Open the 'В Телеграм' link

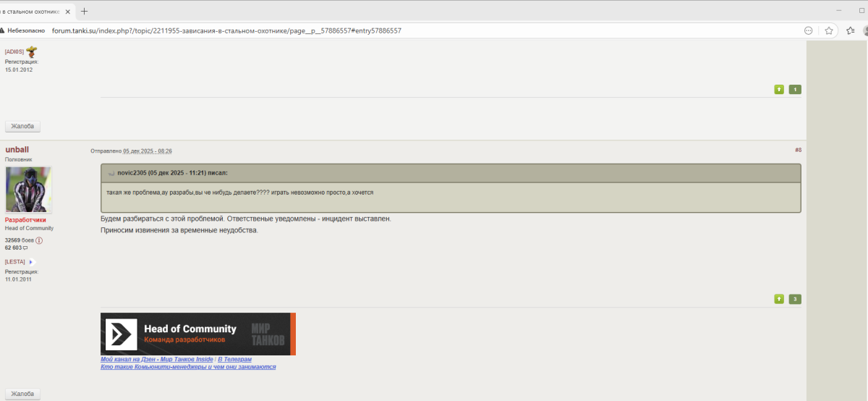[234, 359]
